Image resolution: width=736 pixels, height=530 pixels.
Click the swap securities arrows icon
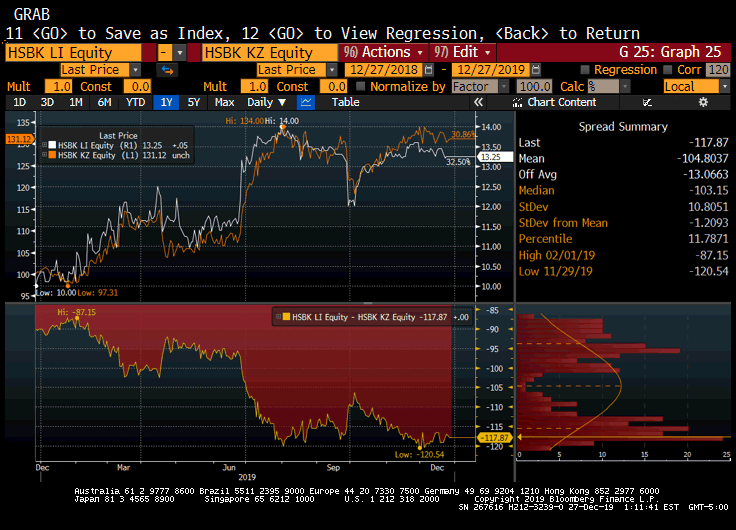[167, 70]
